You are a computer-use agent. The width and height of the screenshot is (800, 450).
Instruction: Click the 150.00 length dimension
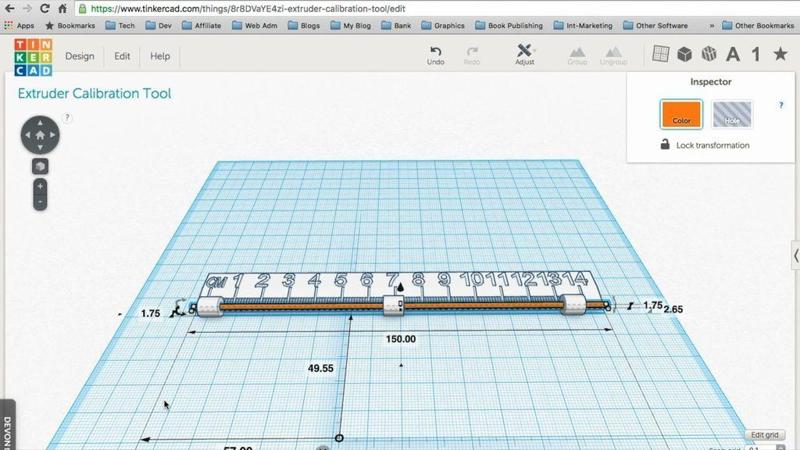[x=401, y=339]
